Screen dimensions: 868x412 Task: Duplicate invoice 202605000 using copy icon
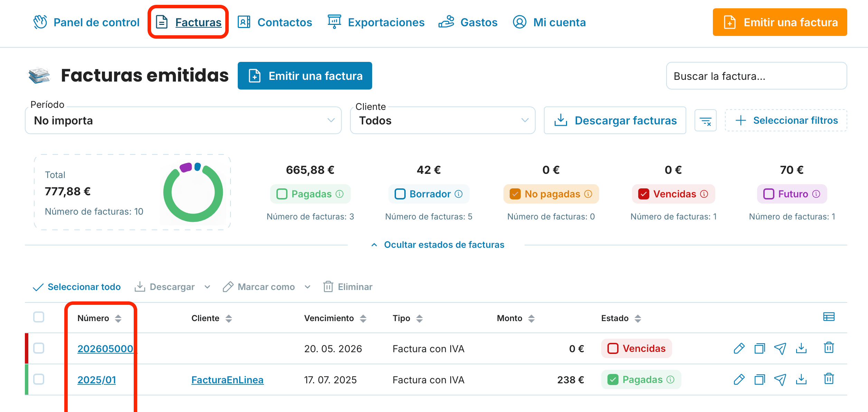pyautogui.click(x=759, y=348)
